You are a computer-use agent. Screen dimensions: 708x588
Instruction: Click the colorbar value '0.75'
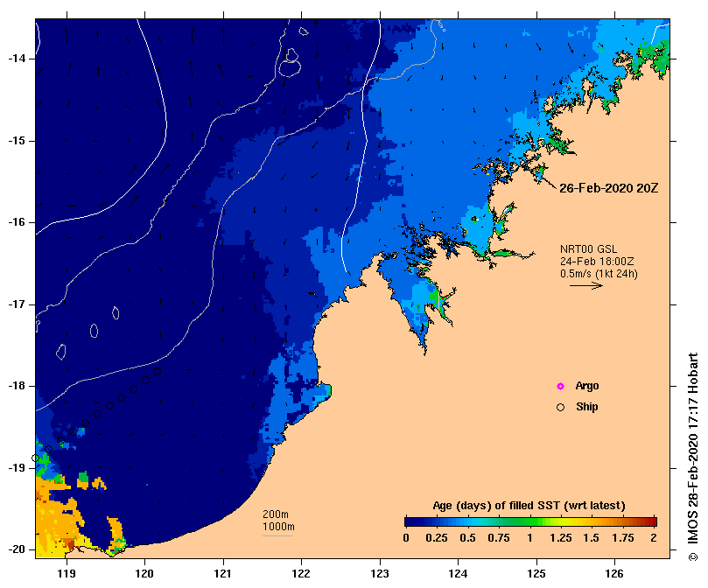tap(499, 538)
